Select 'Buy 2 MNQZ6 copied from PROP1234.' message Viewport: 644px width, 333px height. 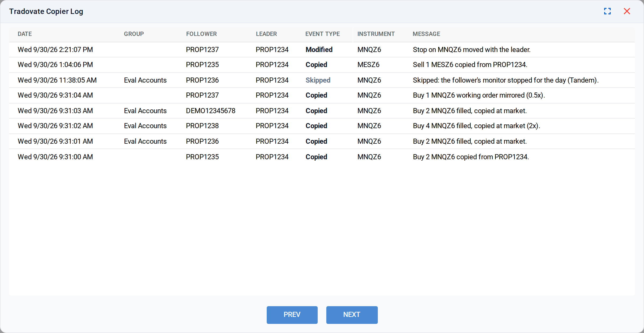click(x=471, y=157)
